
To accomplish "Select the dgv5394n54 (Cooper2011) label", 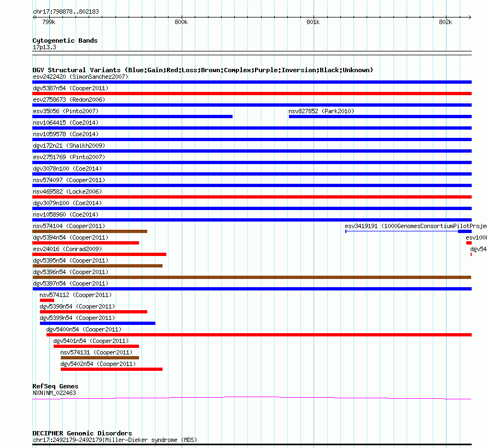I will coord(71,237).
